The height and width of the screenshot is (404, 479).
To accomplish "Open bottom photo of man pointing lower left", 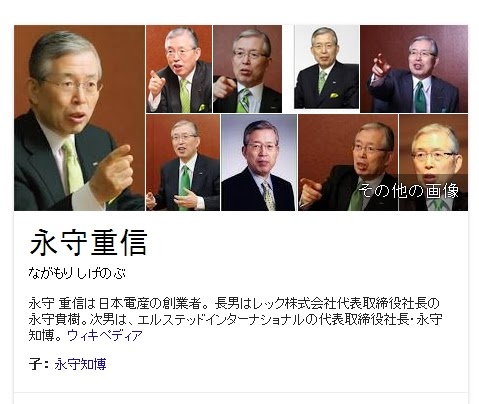I will (348, 162).
